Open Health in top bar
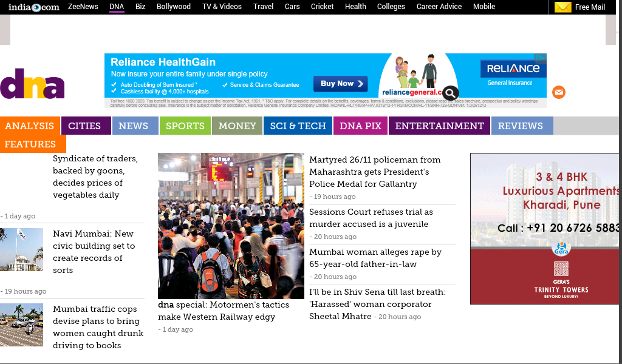622x364 pixels. point(355,6)
